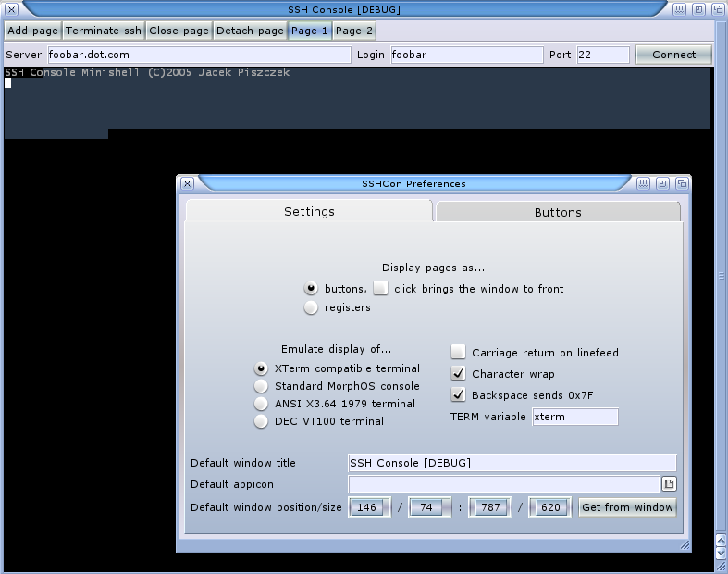Switch to the Buttons tab

click(558, 212)
